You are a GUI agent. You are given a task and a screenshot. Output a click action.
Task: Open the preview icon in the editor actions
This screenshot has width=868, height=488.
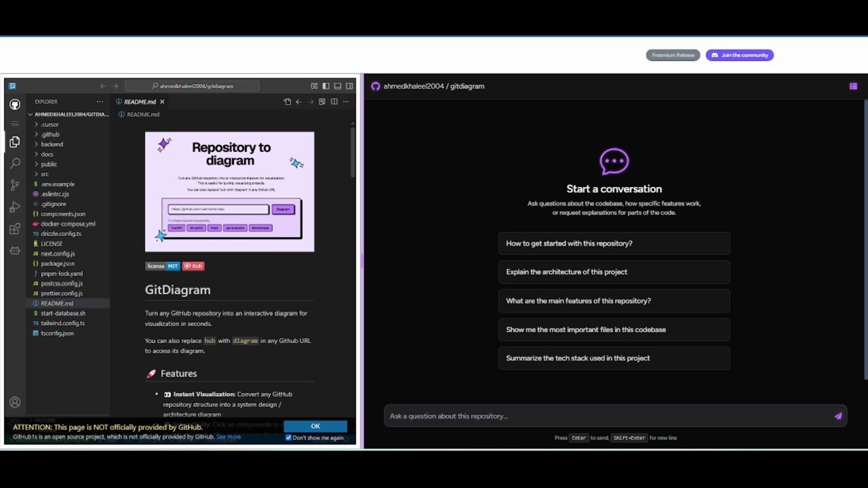tap(322, 102)
